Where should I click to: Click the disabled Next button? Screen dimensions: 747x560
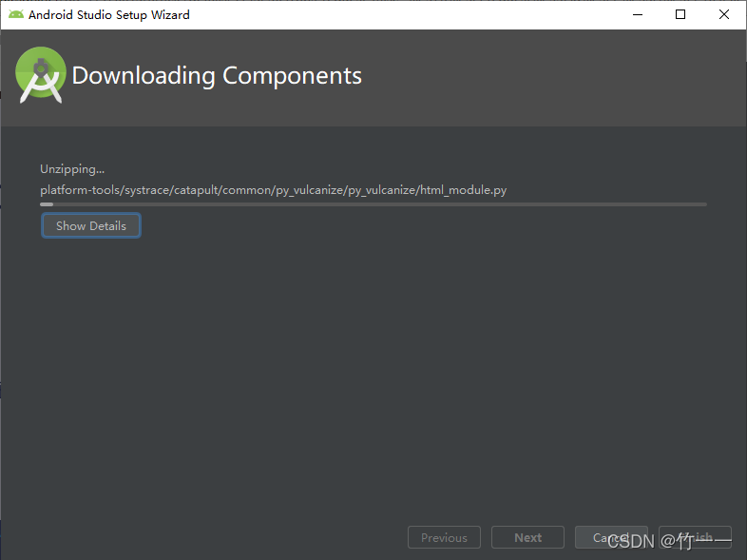click(x=527, y=537)
